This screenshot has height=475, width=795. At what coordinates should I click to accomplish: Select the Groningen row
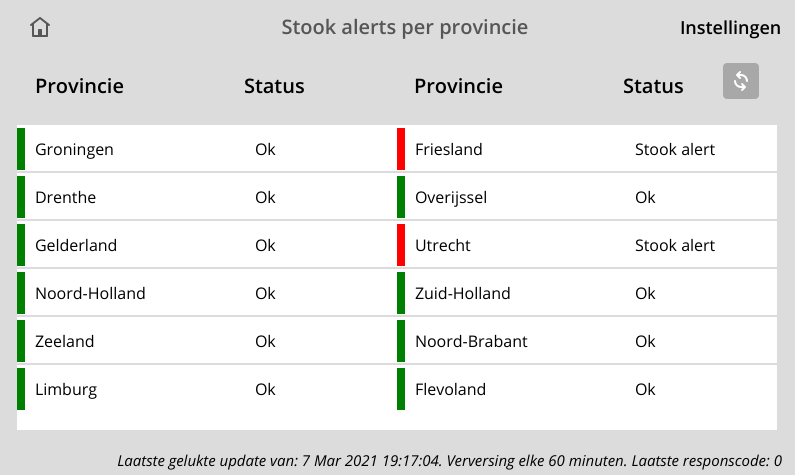(x=207, y=149)
